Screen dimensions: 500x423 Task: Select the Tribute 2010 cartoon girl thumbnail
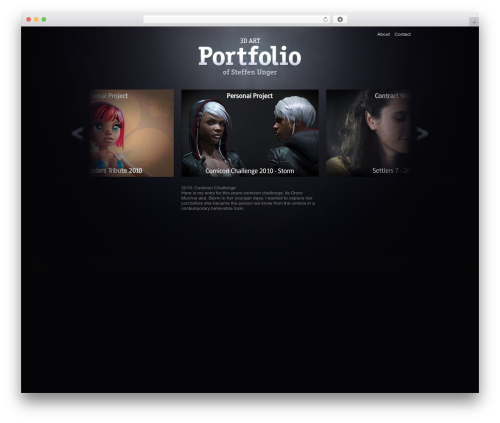pyautogui.click(x=132, y=133)
